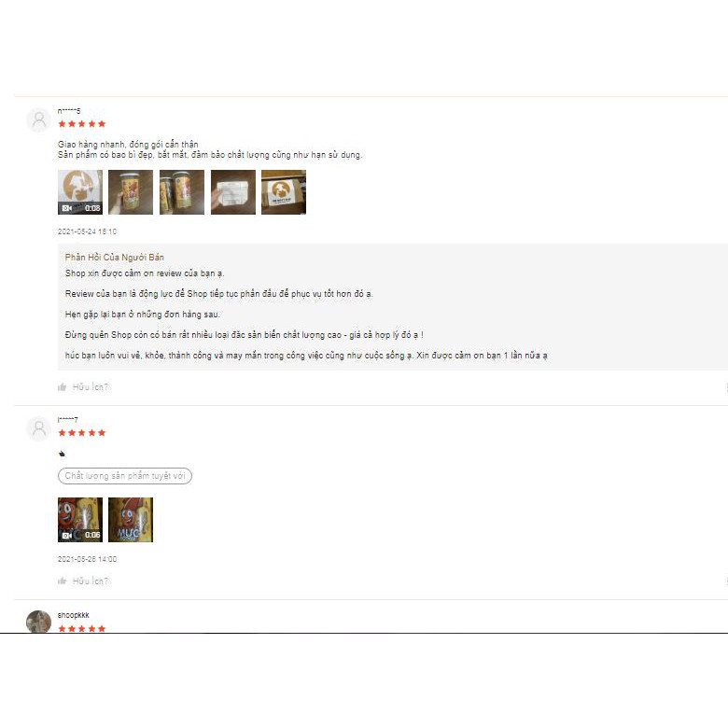Open the shoopkkk username
The image size is (728, 728).
(x=74, y=615)
